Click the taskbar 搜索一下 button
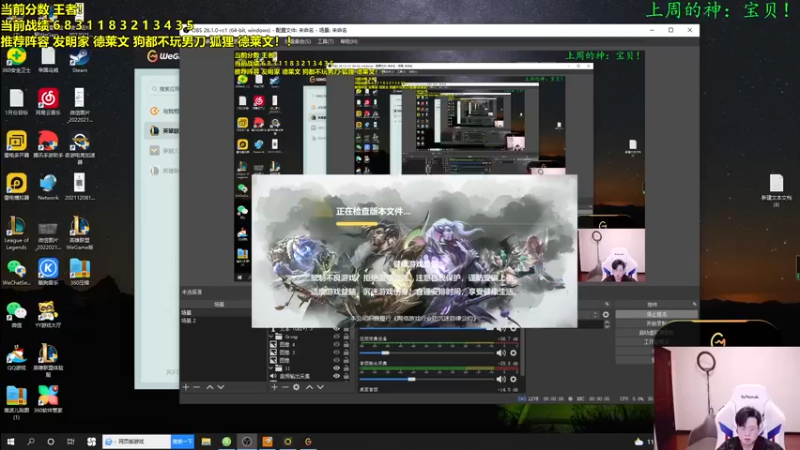The image size is (800, 450). tap(182, 441)
